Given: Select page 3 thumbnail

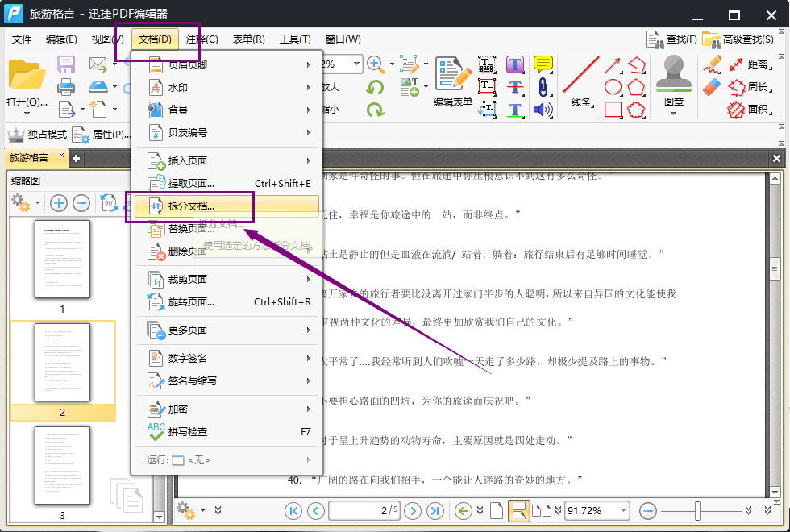Looking at the screenshot, I should 63,466.
